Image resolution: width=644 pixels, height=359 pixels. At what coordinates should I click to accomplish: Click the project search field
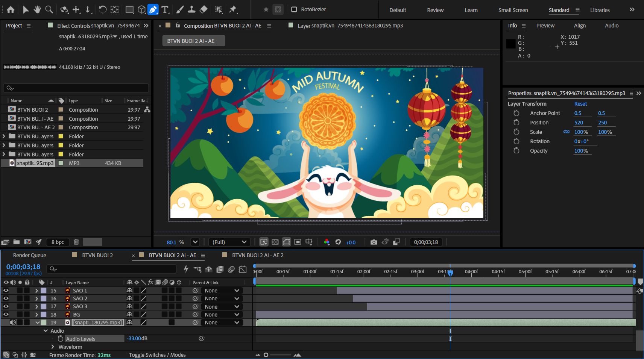pos(76,88)
